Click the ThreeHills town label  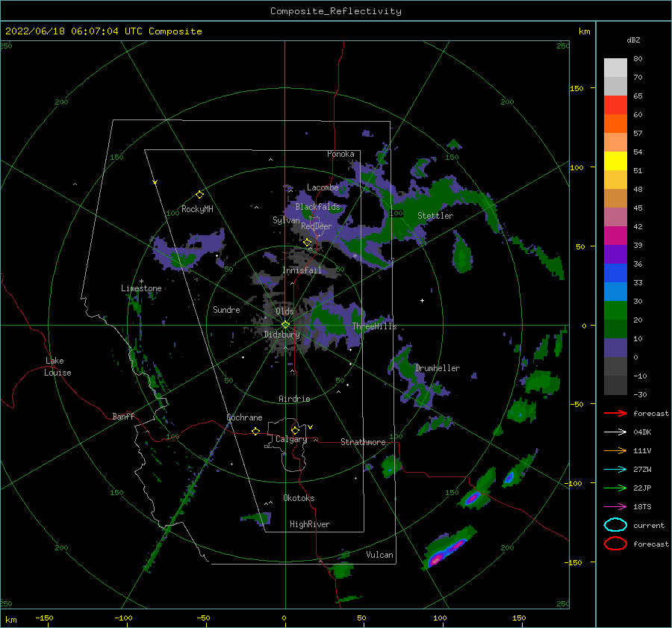[375, 326]
